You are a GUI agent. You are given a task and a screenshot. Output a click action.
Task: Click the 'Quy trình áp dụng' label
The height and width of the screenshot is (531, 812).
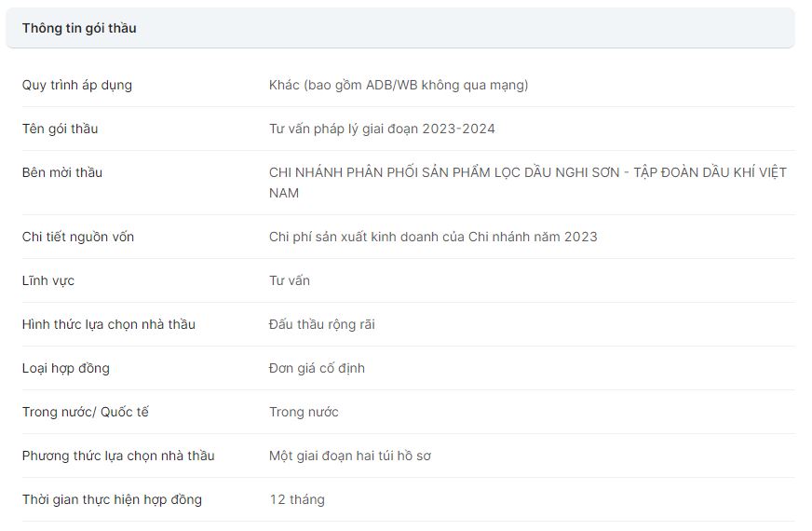pos(77,85)
